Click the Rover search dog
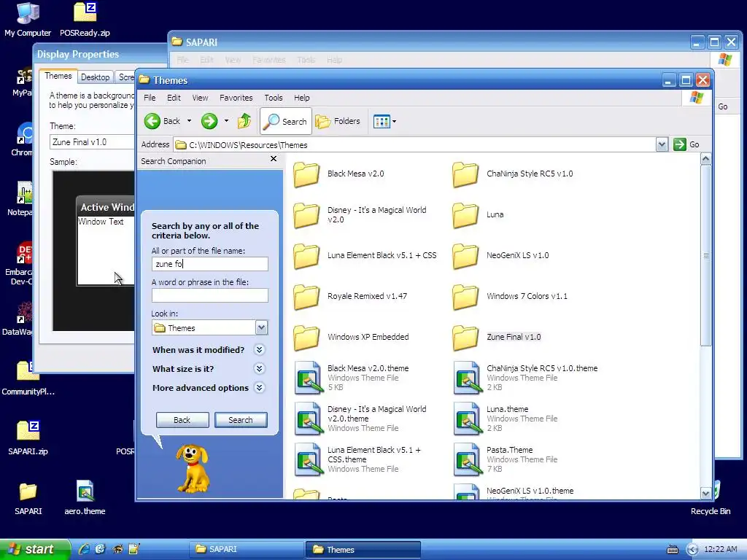The width and height of the screenshot is (747, 560). click(193, 467)
